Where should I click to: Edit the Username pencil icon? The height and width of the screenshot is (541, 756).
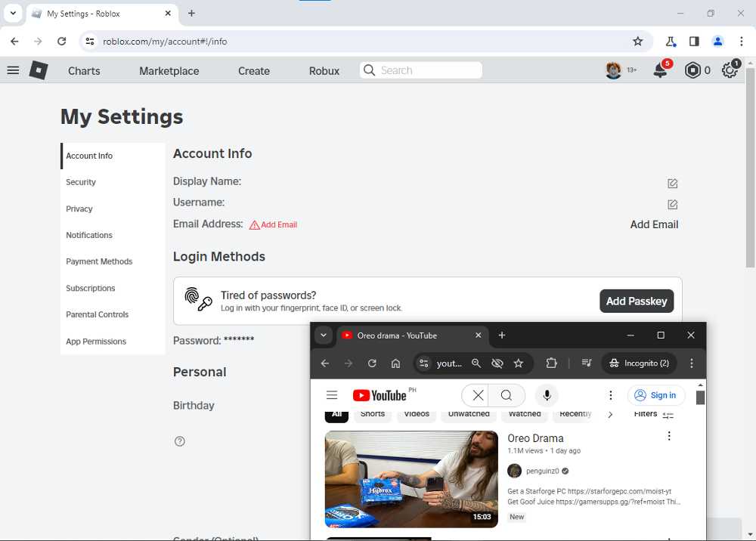tap(672, 204)
